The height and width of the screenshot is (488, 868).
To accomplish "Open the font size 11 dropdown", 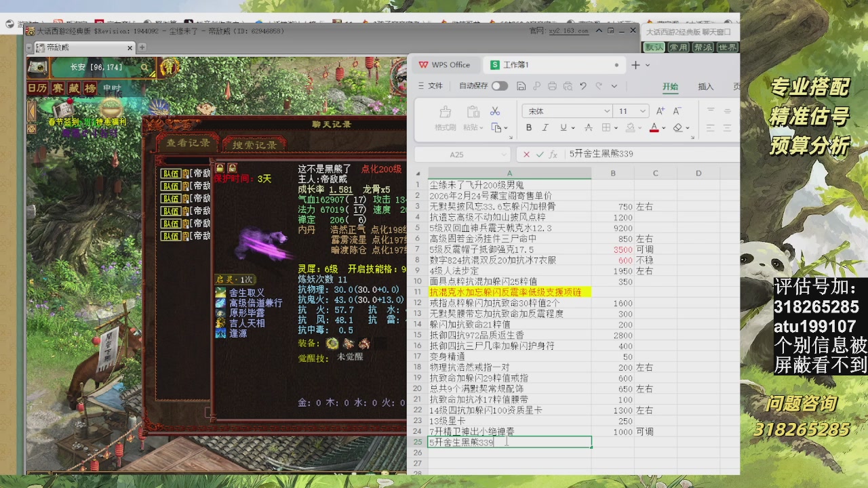I will pos(642,111).
